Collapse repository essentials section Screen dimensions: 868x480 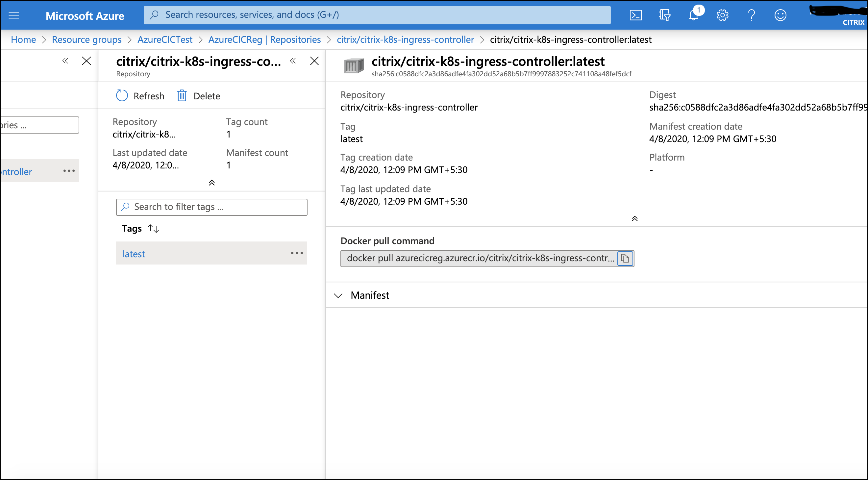point(211,183)
